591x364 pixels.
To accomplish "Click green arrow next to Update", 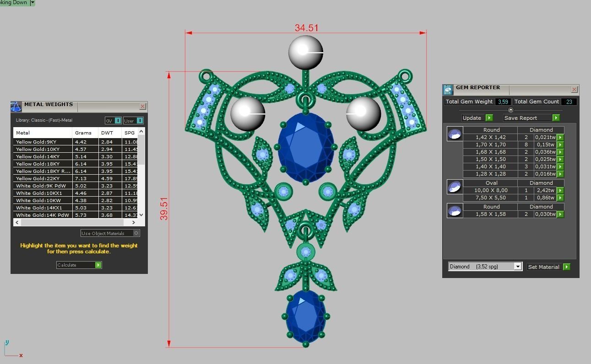I will point(489,118).
